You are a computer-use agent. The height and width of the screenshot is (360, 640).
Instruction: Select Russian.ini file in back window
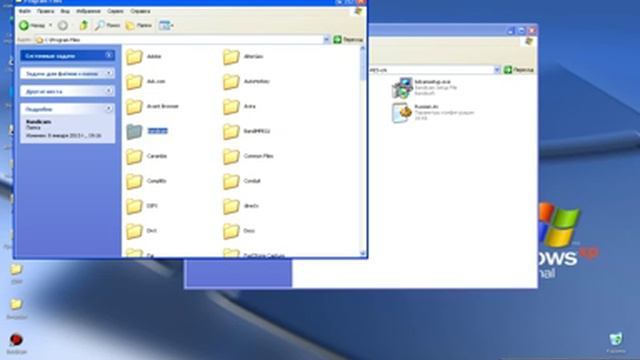pos(433,112)
